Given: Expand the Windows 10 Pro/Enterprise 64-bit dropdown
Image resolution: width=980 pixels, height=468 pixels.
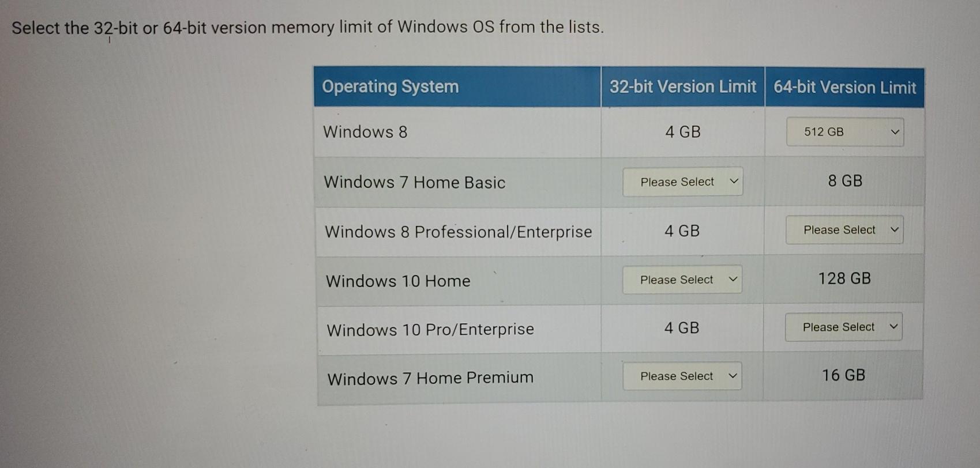Looking at the screenshot, I should (x=844, y=327).
